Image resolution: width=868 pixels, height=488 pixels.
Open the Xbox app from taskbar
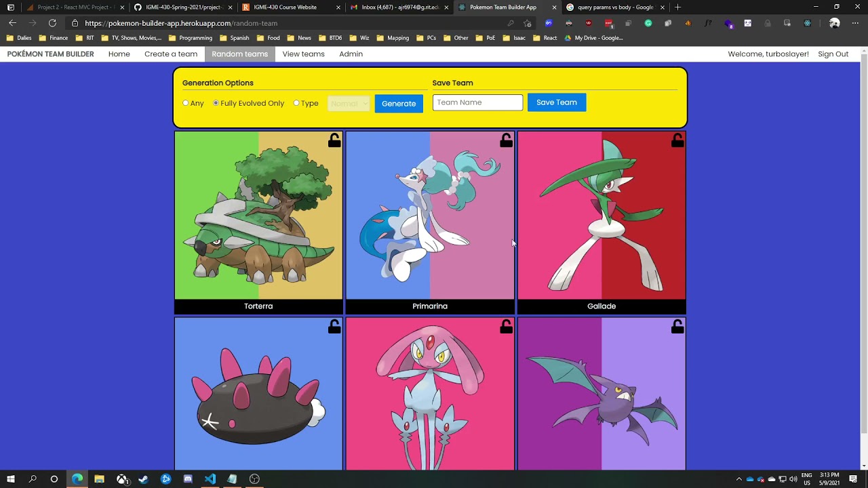[x=121, y=479]
